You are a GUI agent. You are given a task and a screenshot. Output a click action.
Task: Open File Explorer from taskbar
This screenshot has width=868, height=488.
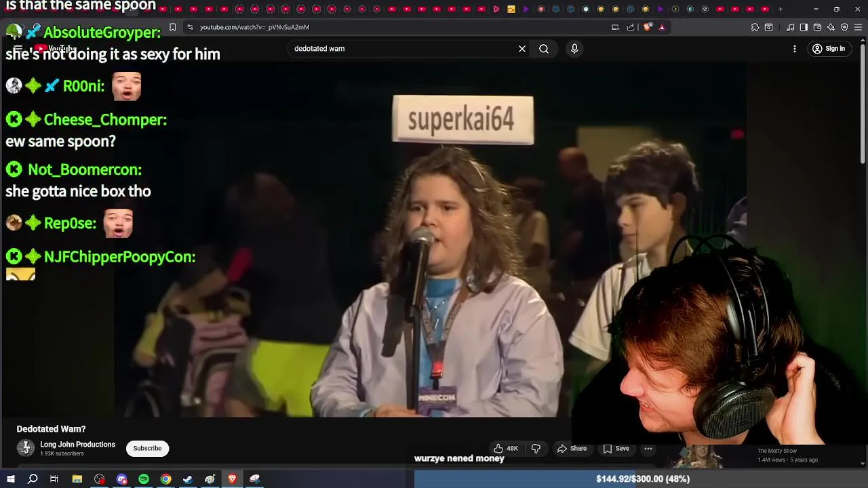tap(77, 479)
